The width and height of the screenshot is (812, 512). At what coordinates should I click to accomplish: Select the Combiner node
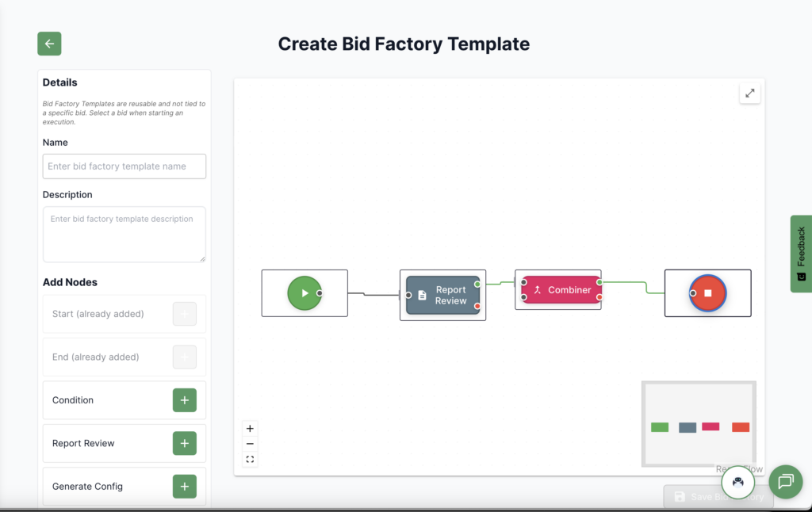click(561, 290)
